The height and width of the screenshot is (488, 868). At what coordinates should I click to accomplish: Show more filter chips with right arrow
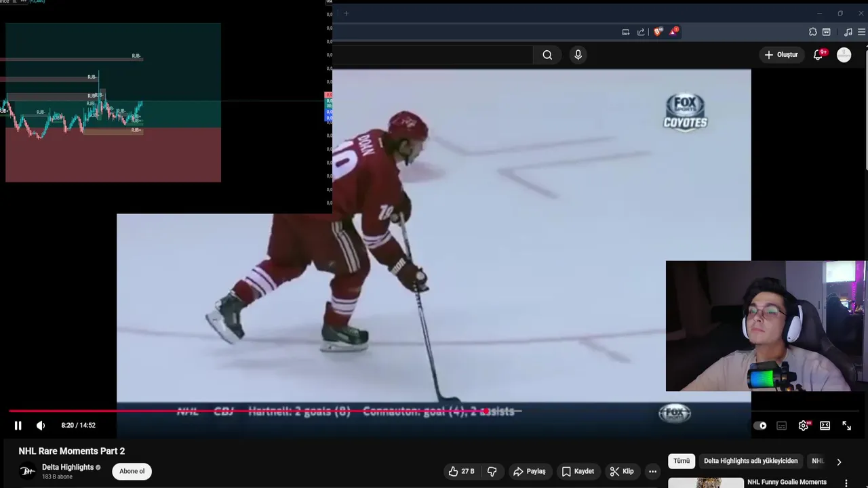[x=839, y=462]
